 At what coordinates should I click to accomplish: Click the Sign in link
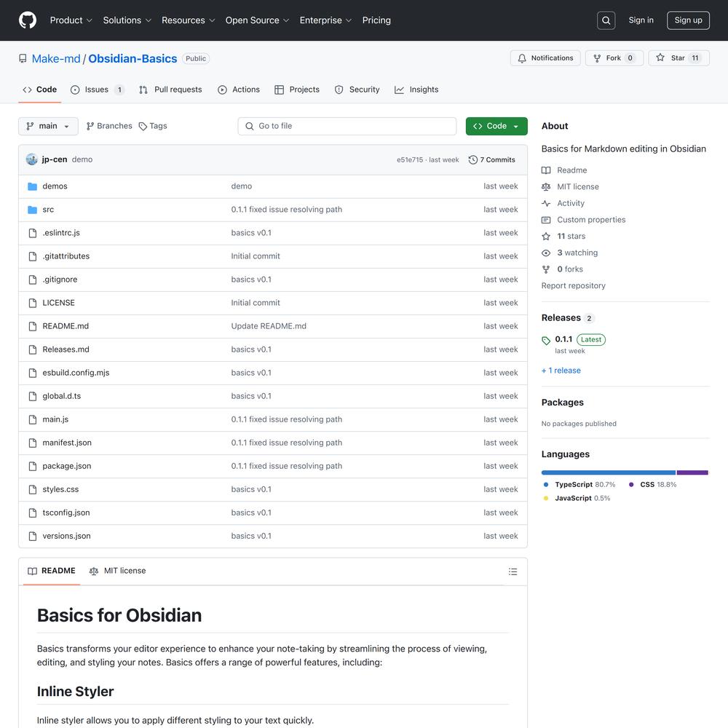click(x=641, y=20)
